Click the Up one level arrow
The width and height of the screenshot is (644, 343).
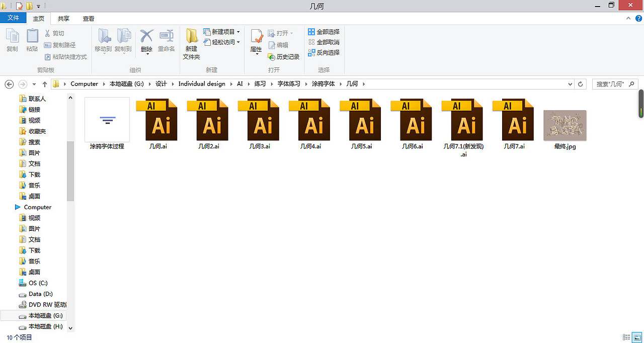point(45,84)
